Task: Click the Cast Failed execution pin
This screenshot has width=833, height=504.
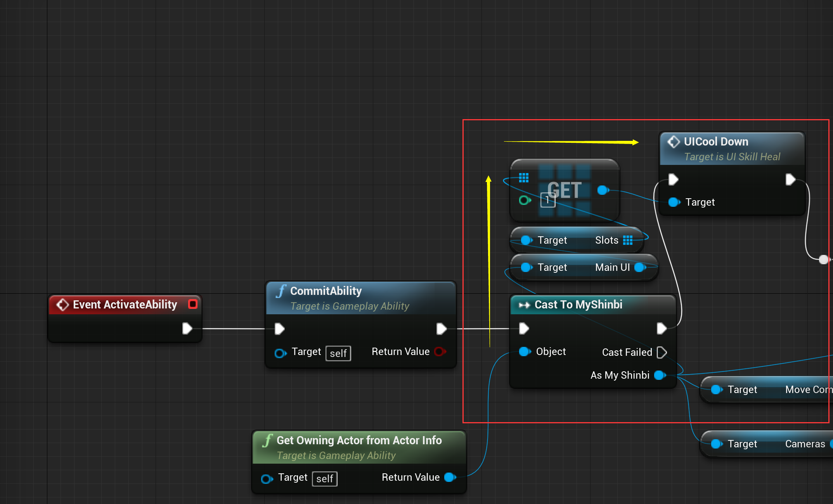Action: click(662, 352)
